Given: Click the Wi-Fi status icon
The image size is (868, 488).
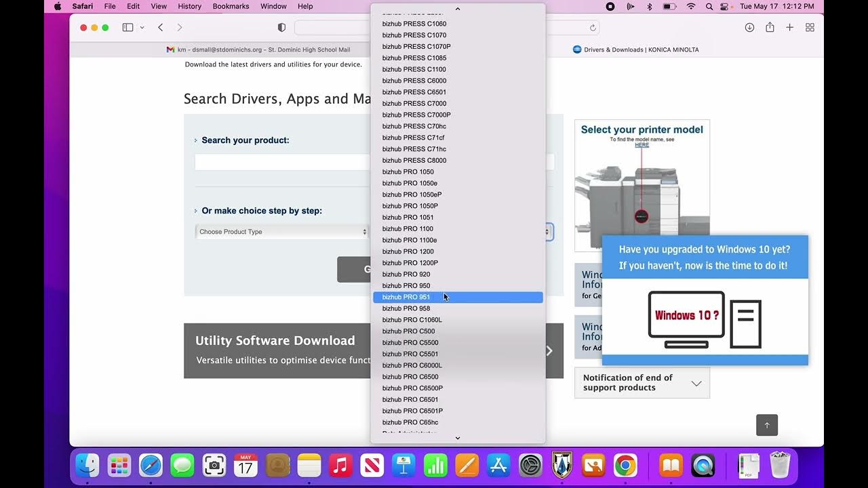Looking at the screenshot, I should tap(691, 6).
